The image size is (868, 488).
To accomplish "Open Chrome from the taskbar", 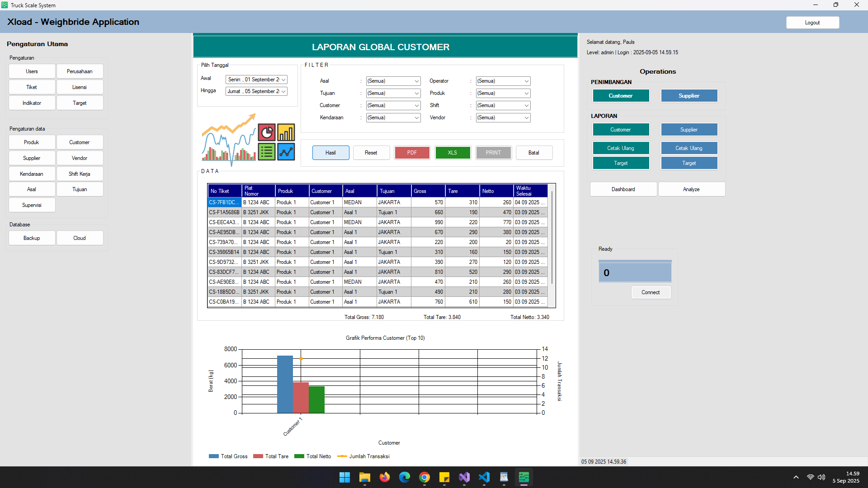I will (x=424, y=477).
